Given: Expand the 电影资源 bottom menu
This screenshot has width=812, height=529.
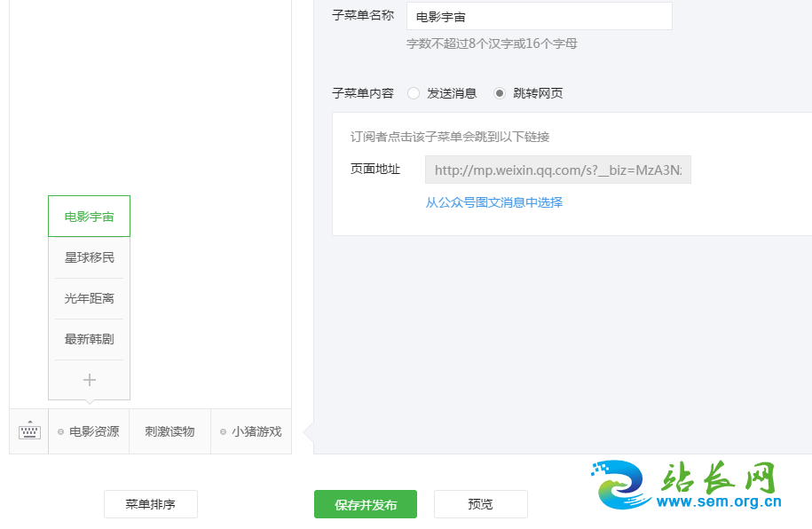Looking at the screenshot, I should click(89, 431).
